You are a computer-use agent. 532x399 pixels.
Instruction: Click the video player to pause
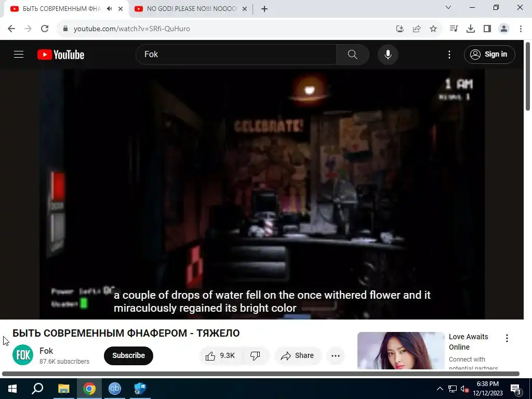click(x=262, y=194)
